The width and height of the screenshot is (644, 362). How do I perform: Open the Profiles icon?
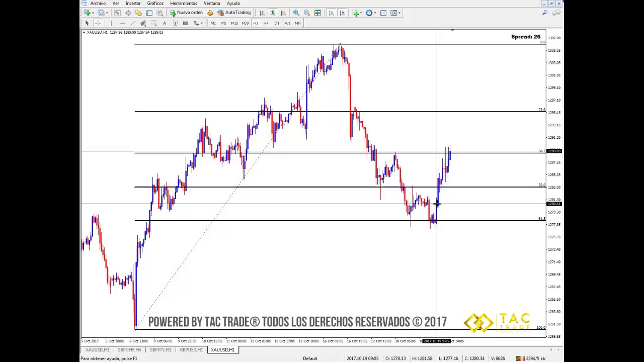[x=101, y=13]
